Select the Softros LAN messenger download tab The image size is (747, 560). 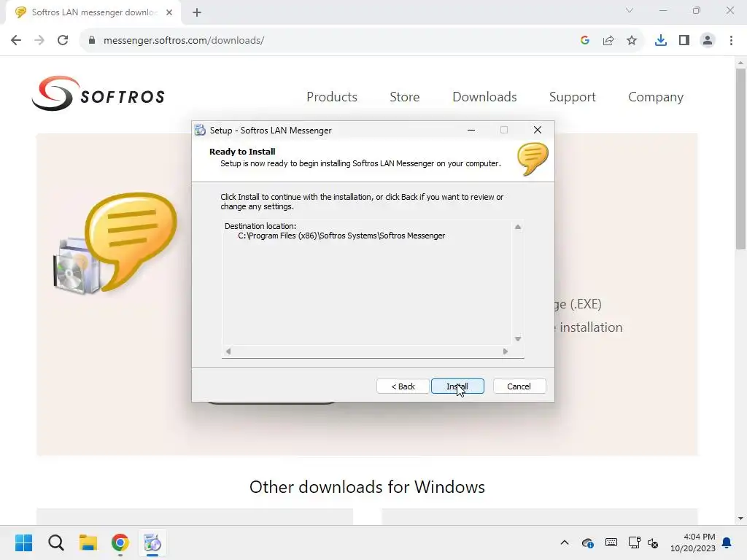93,12
